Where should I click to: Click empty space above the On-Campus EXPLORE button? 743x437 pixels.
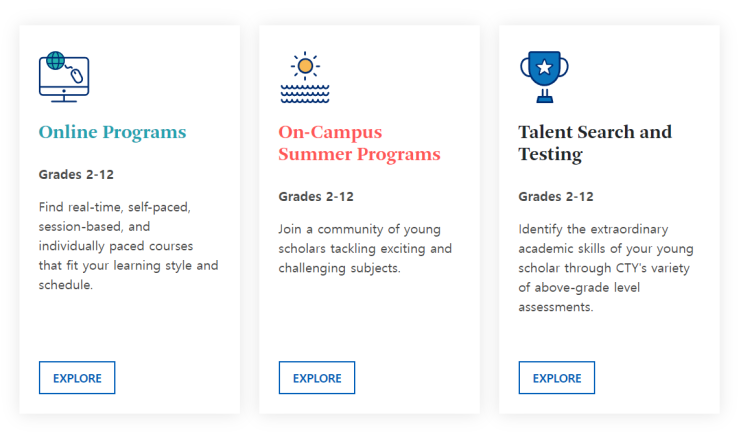click(x=369, y=319)
